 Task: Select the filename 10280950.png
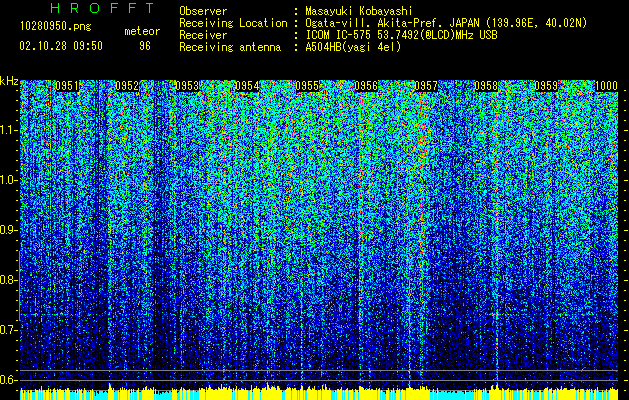[x=55, y=26]
